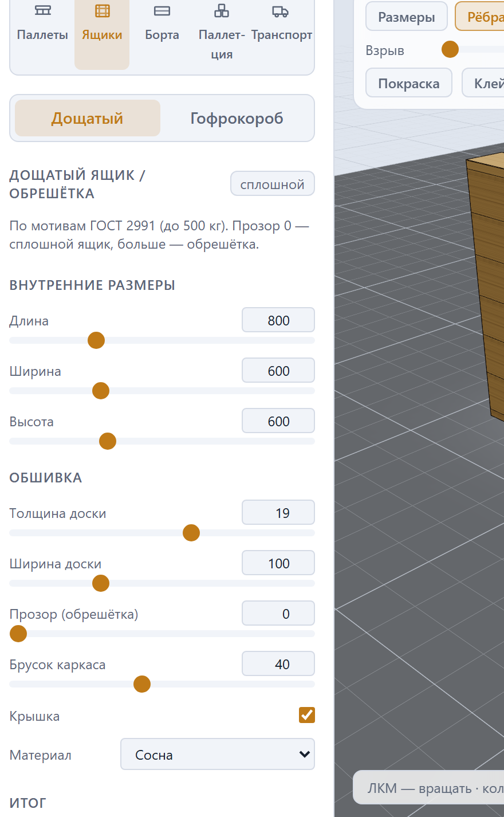Click the wooden crate 3D model
The image size is (504, 817).
pos(488,286)
